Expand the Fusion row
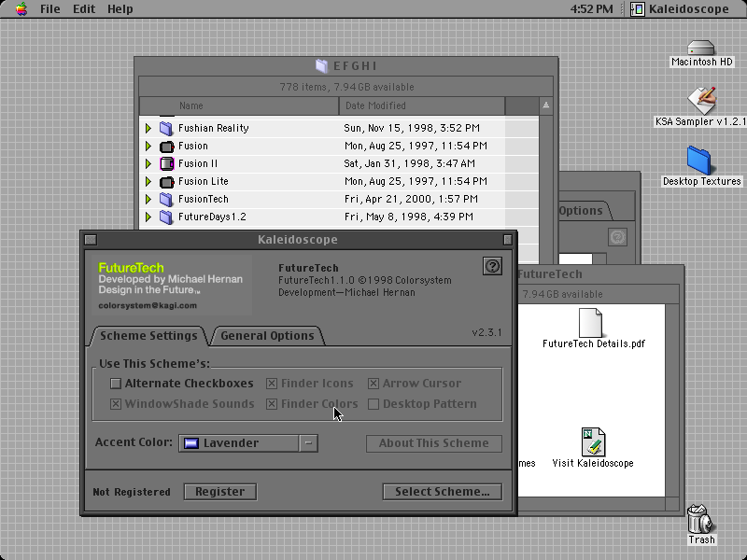This screenshot has height=560, width=747. [x=148, y=147]
